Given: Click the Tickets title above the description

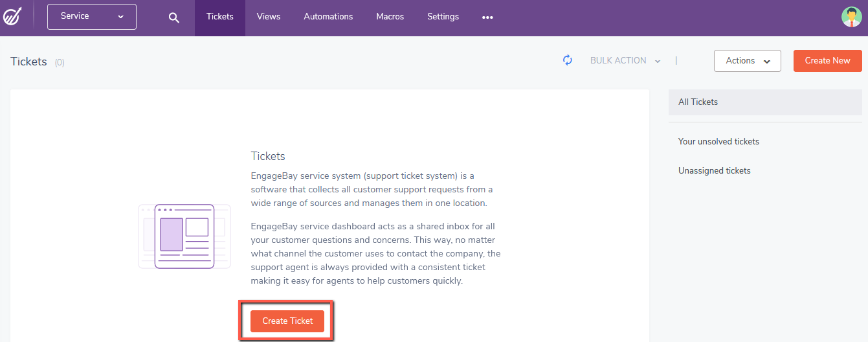Looking at the screenshot, I should pyautogui.click(x=268, y=156).
